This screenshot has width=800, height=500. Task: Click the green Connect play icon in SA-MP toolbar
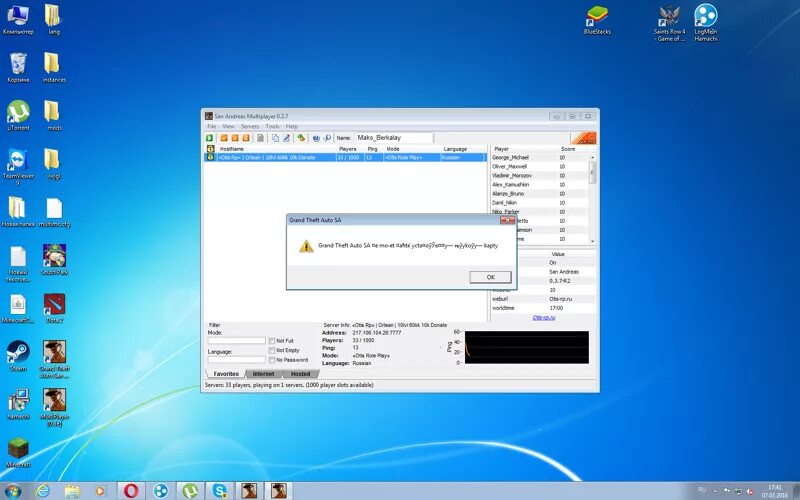210,138
